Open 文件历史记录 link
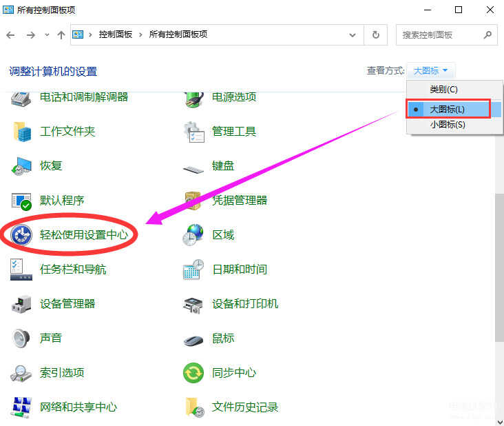The height and width of the screenshot is (426, 504). point(245,407)
